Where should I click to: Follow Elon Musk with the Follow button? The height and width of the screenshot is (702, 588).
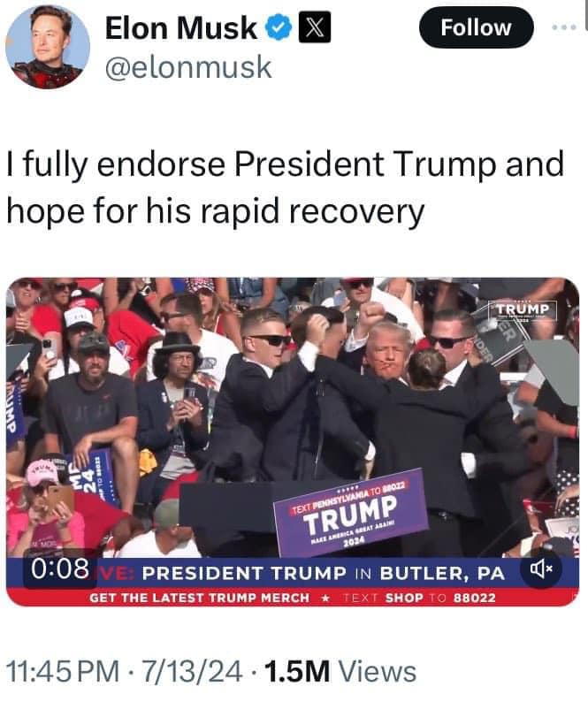pos(476,27)
